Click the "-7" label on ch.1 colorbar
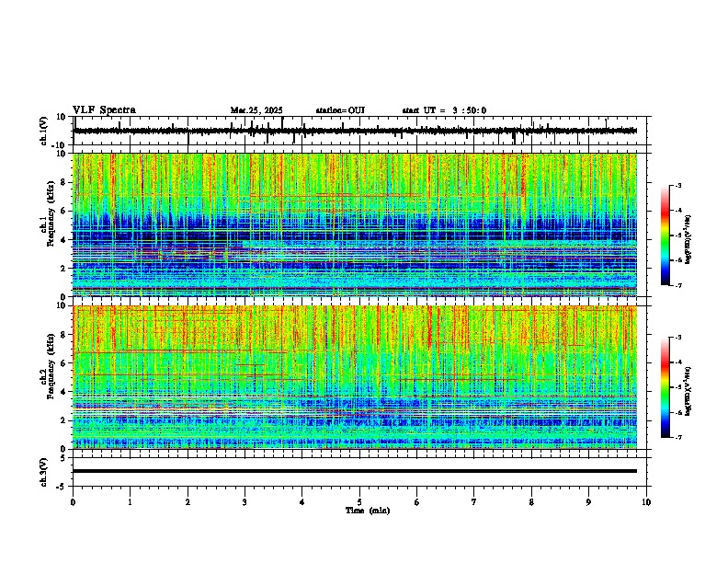This screenshot has width=728, height=563. click(x=678, y=285)
